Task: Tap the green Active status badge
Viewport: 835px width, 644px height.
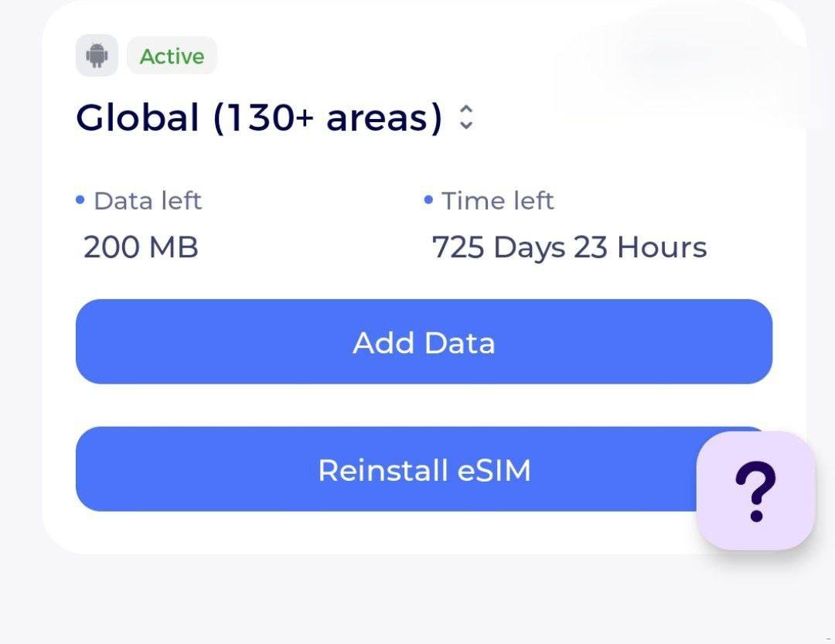Action: click(172, 56)
